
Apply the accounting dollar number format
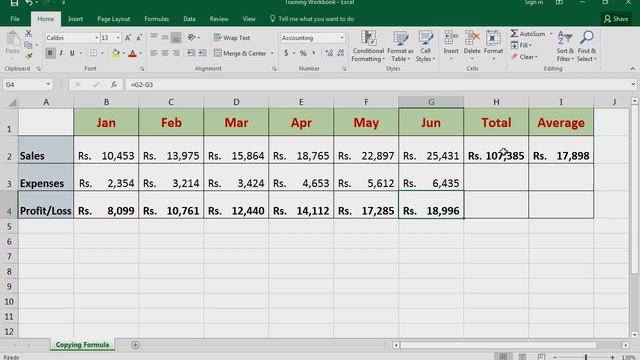pyautogui.click(x=286, y=53)
